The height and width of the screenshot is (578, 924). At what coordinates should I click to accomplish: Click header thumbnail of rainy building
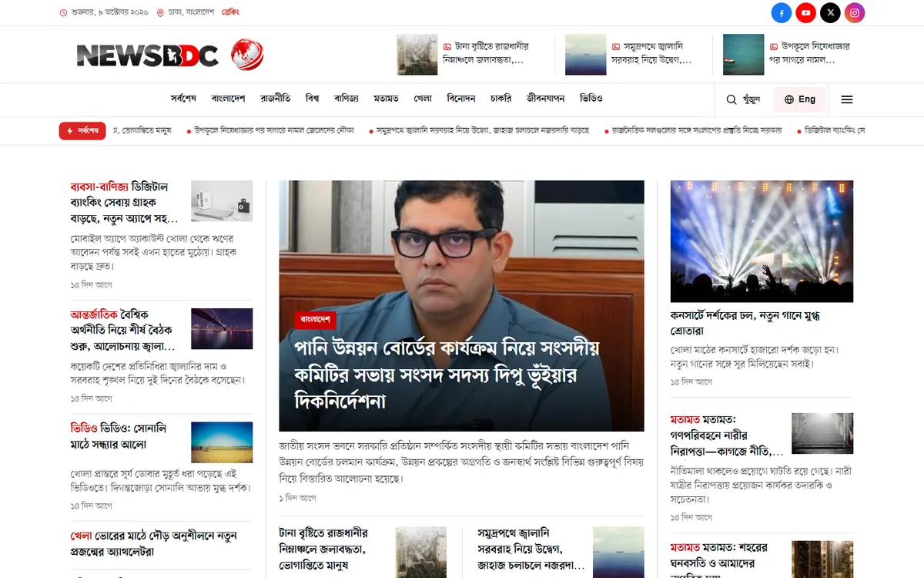pos(417,55)
